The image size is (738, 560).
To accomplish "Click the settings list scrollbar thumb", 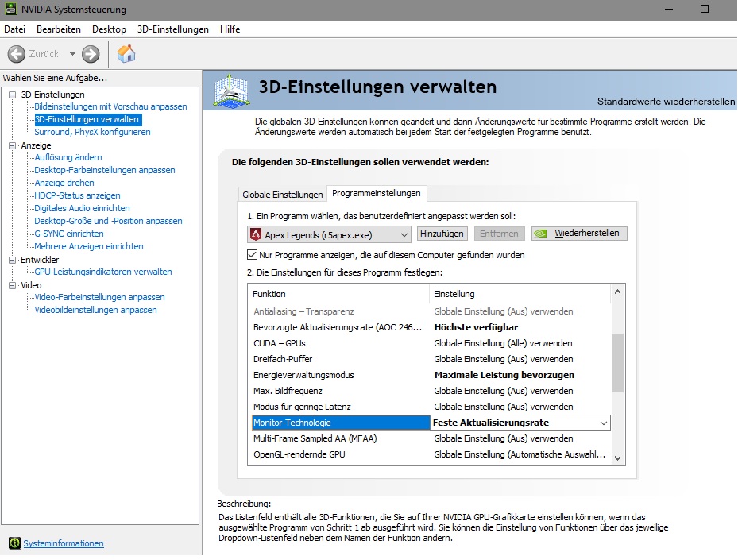I will pos(617,363).
